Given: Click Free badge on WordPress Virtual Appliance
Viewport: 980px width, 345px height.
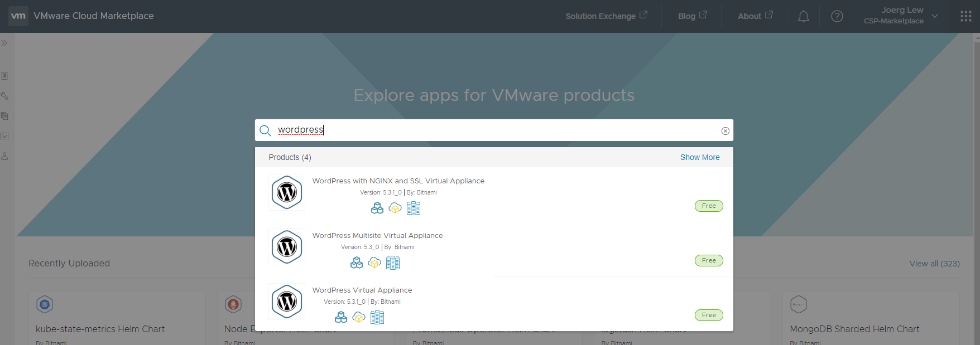Looking at the screenshot, I should [x=709, y=315].
